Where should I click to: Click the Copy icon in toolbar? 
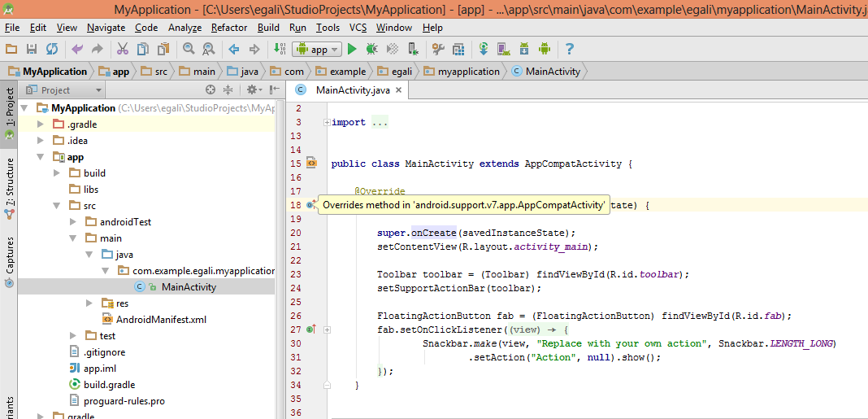(142, 50)
